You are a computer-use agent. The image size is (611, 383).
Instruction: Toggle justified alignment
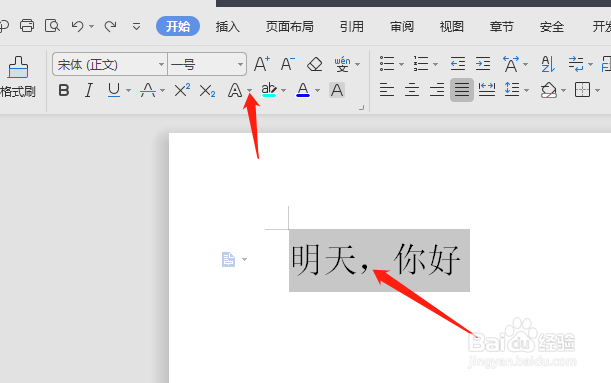462,90
